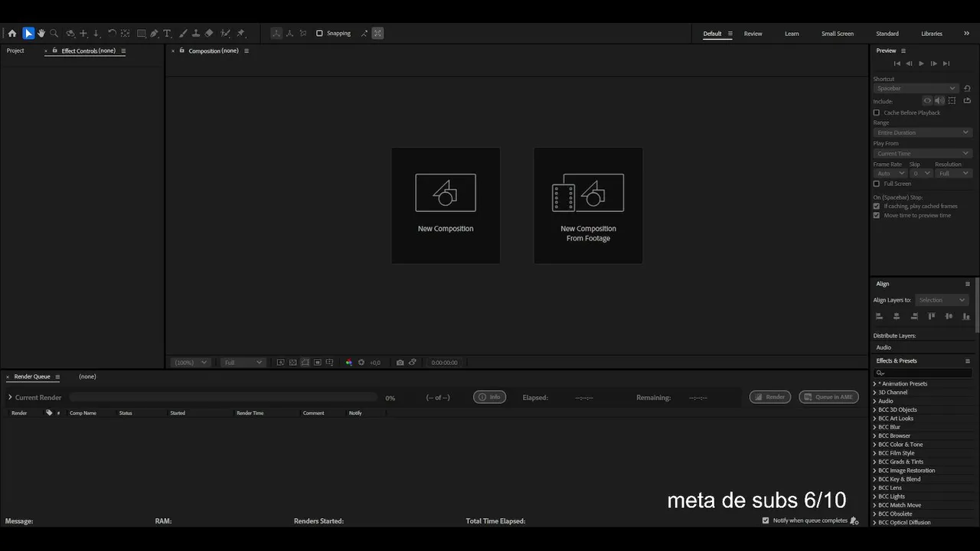Select the Brush tool
This screenshot has width=980, height=551.
[x=183, y=34]
